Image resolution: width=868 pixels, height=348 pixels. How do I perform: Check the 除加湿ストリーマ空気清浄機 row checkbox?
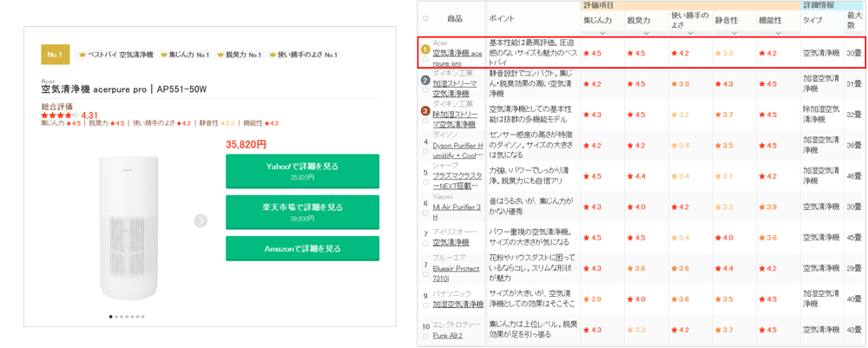pyautogui.click(x=425, y=121)
